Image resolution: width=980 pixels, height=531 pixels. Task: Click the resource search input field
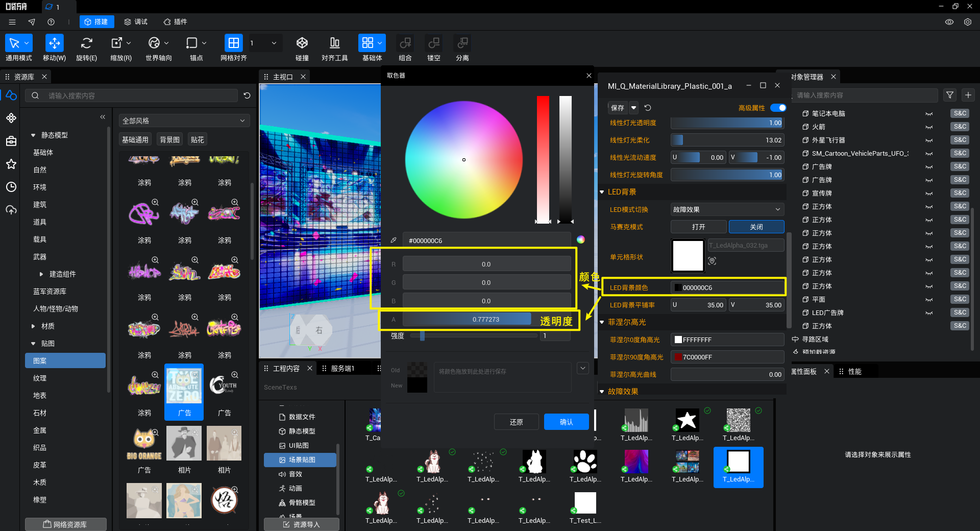(132, 95)
